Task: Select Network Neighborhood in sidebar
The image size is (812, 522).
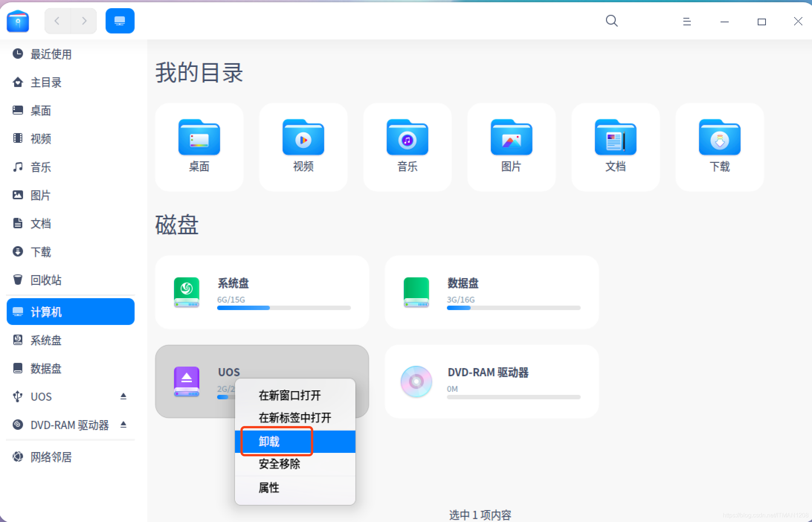Action: pos(51,457)
